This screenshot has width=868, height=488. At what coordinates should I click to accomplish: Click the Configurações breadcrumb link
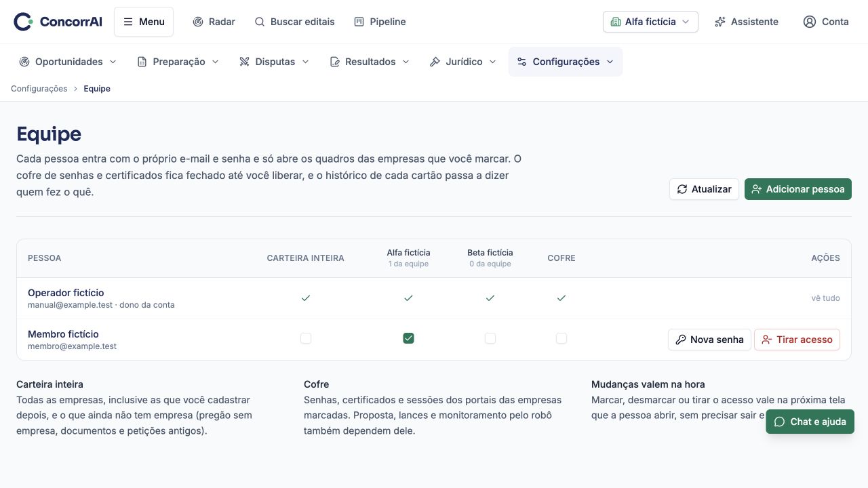tap(39, 89)
